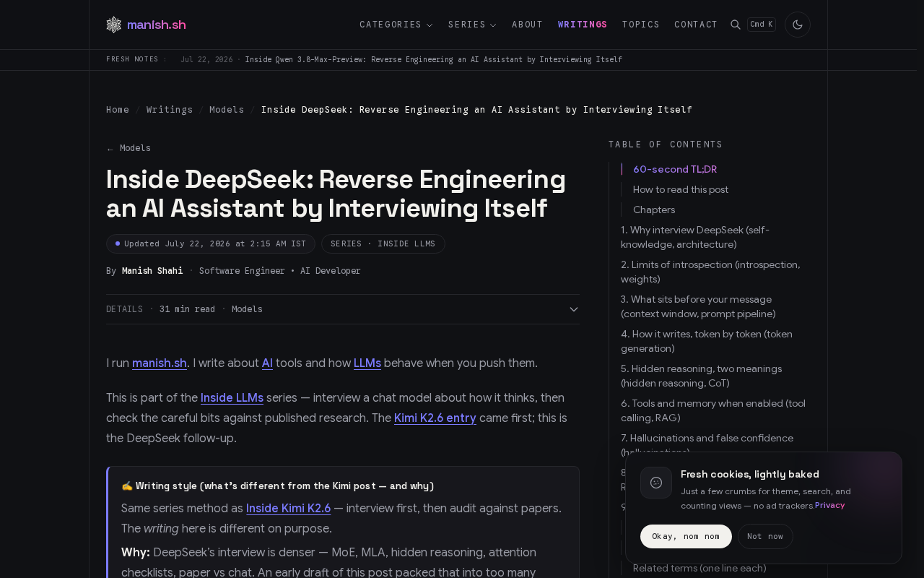Go to the About page
The image size is (924, 578).
point(527,25)
